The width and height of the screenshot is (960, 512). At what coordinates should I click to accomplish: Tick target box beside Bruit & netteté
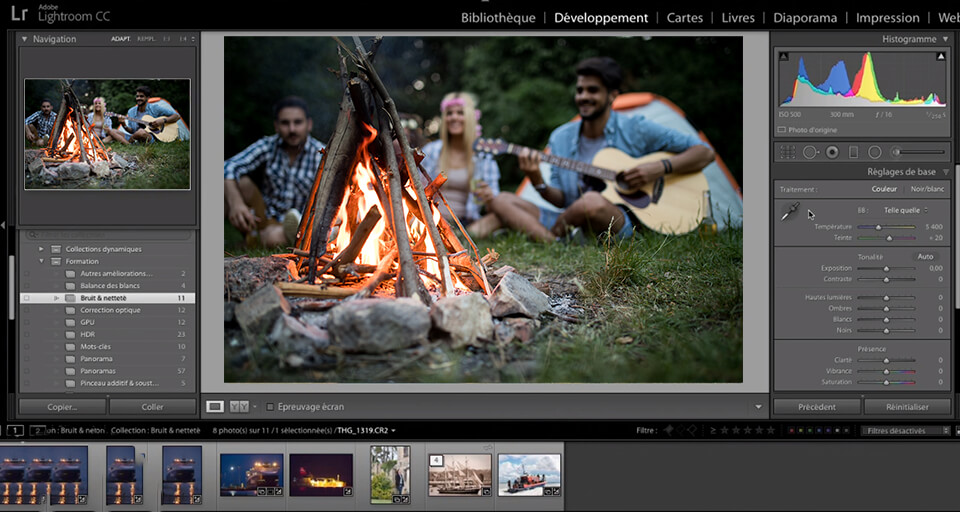[x=26, y=298]
